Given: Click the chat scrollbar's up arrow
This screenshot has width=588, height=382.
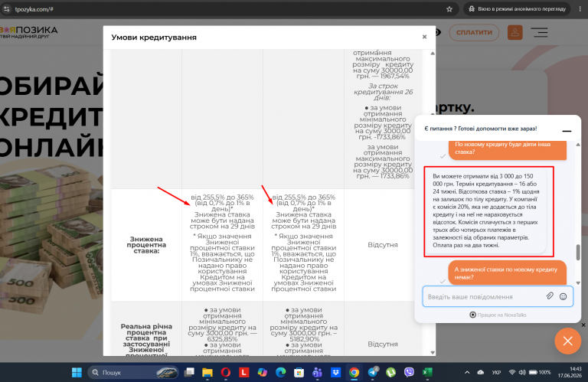Looking at the screenshot, I should (578, 145).
